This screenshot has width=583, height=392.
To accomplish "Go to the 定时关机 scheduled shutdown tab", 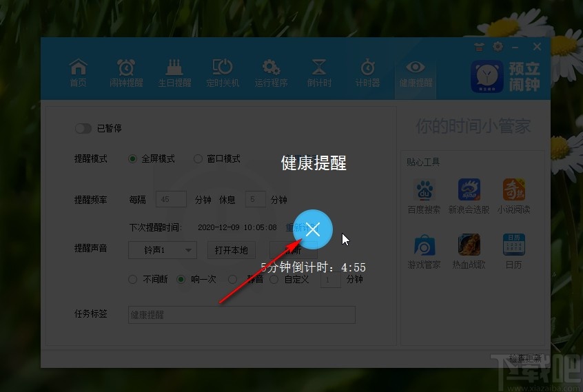I will [223, 73].
